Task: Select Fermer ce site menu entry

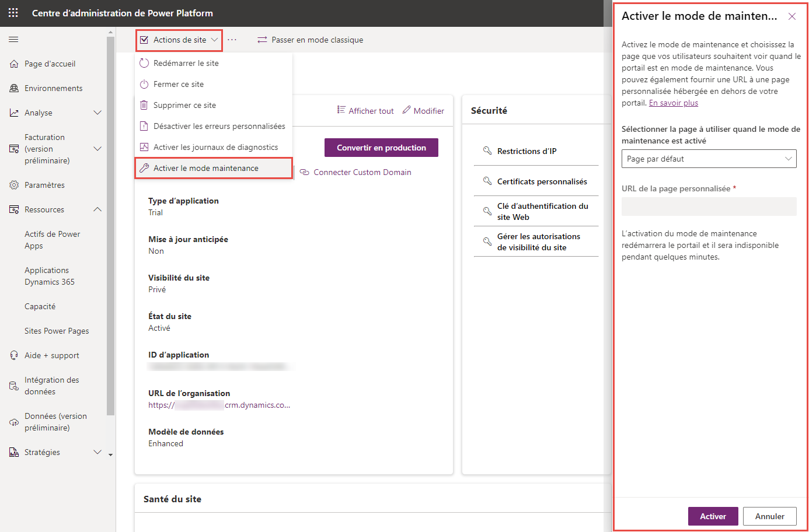Action: pyautogui.click(x=214, y=84)
